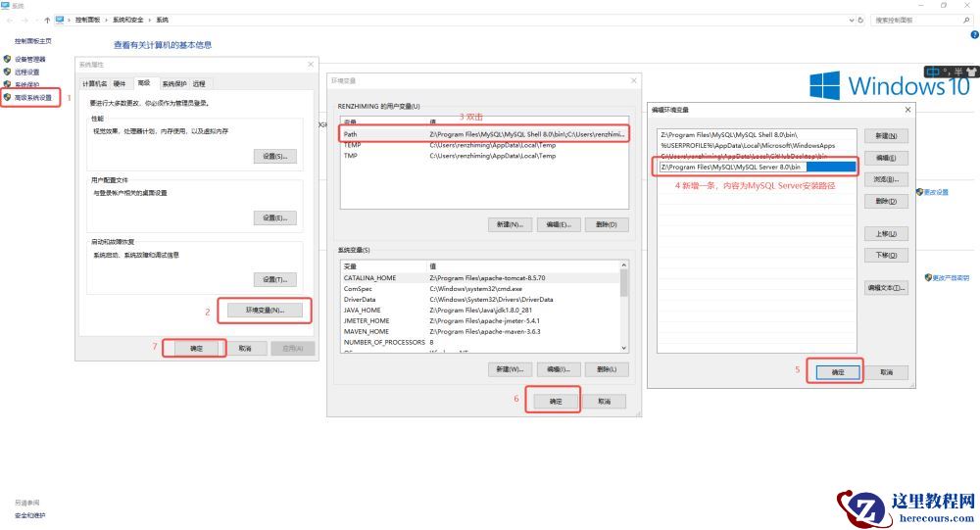Click 浏览(B) in edit environment variable dialog
Screen dimensions: 980x530
(886, 179)
